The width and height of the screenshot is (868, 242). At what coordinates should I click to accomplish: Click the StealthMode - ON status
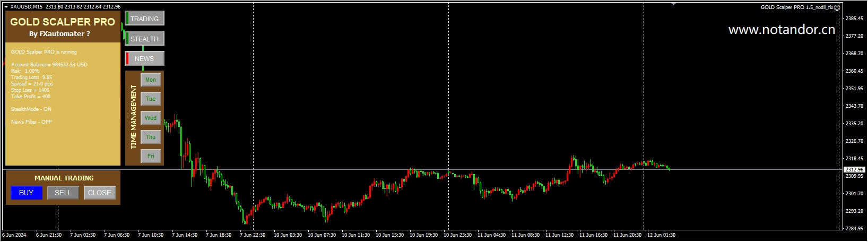[31, 109]
